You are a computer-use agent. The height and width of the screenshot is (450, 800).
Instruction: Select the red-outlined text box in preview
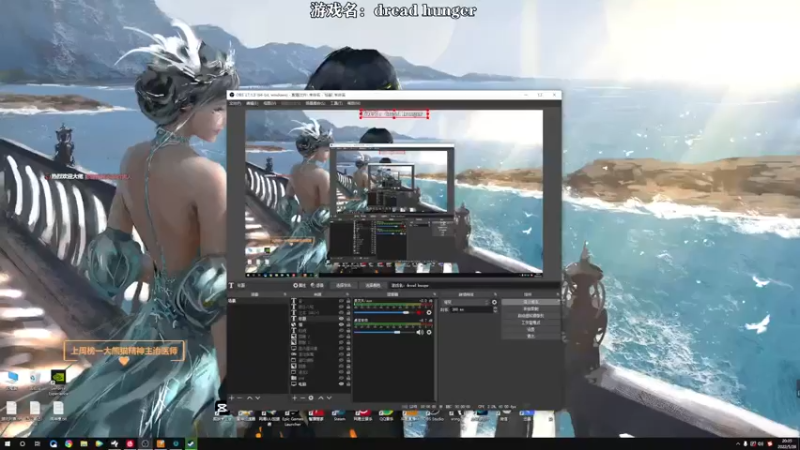coord(394,114)
